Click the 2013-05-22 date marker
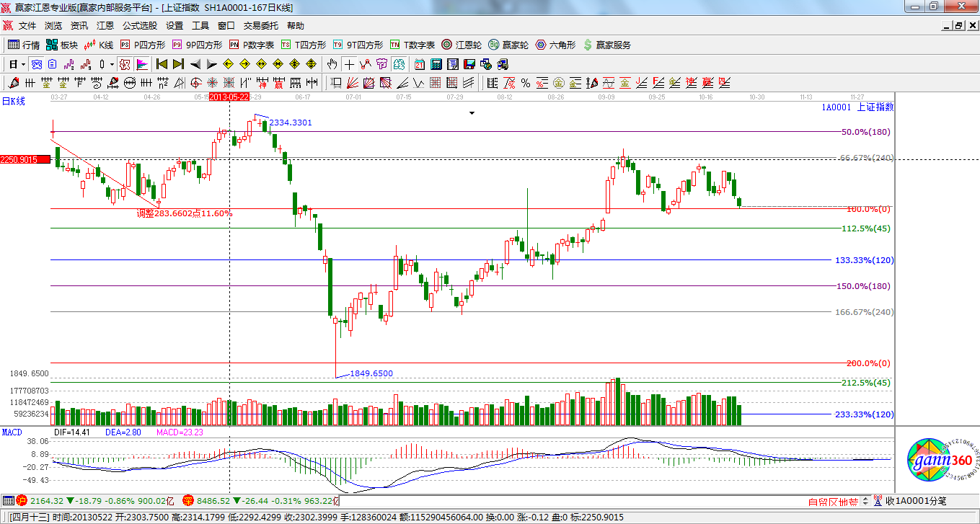Viewport: 980px width, 524px height. click(229, 96)
